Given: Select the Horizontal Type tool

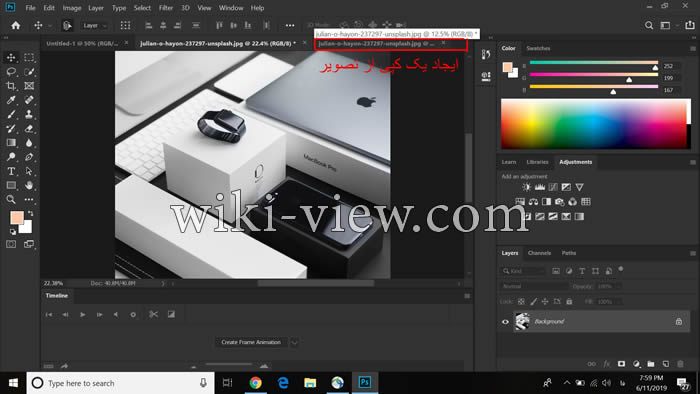Looking at the screenshot, I should tap(11, 171).
